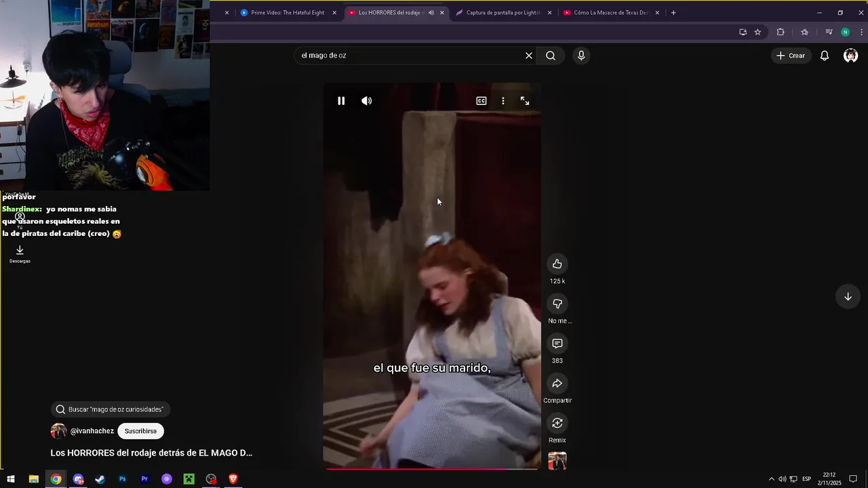The height and width of the screenshot is (488, 868).
Task: Open the Windows Start menu
Action: point(11,479)
